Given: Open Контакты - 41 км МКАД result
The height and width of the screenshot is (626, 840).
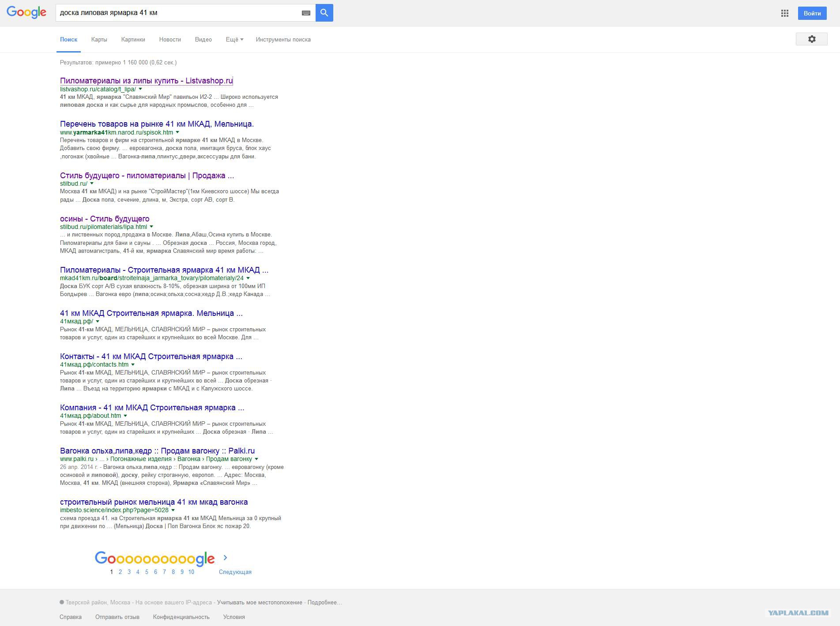Looking at the screenshot, I should (x=151, y=356).
